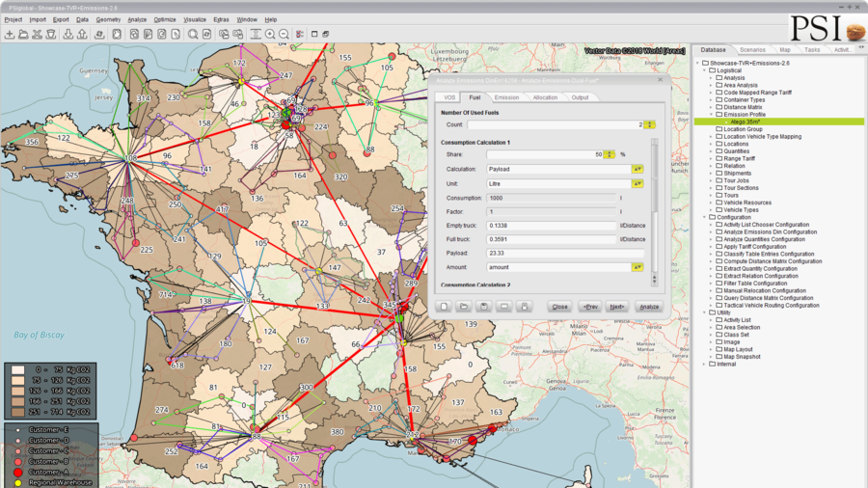Adjust the Share percentage spinner arrows
The height and width of the screenshot is (488, 868).
[x=610, y=154]
